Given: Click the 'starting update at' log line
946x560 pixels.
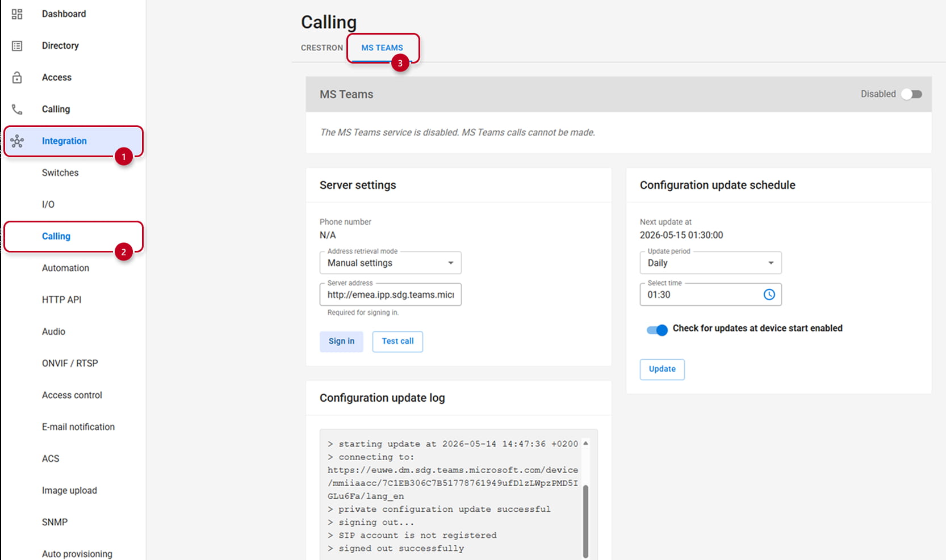Looking at the screenshot, I should [x=453, y=444].
